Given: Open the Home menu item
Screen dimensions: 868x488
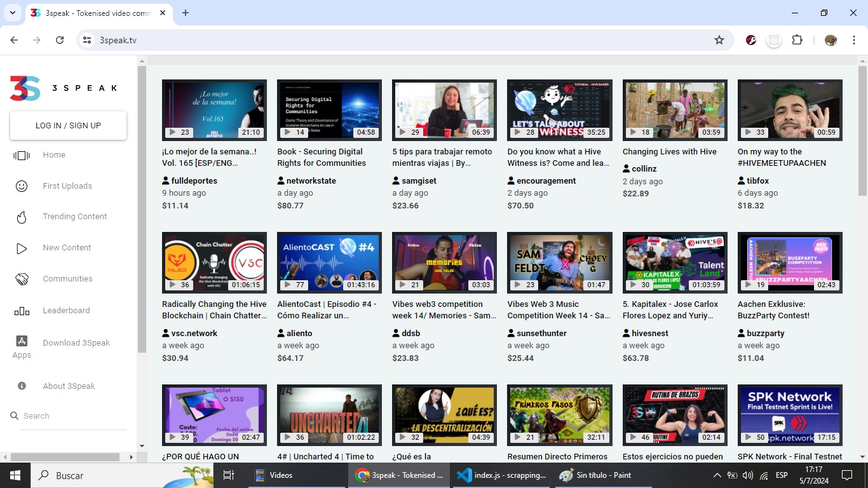Looking at the screenshot, I should pyautogui.click(x=54, y=155).
